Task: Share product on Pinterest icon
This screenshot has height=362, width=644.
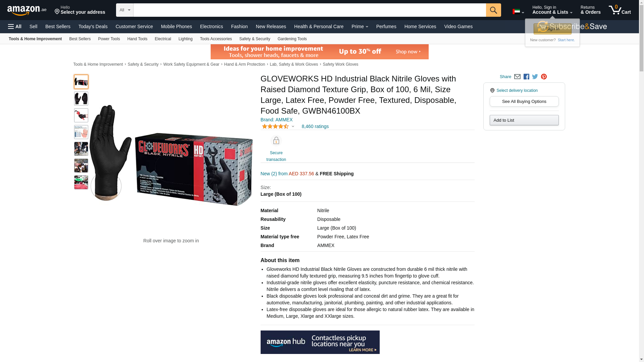Action: [x=544, y=77]
